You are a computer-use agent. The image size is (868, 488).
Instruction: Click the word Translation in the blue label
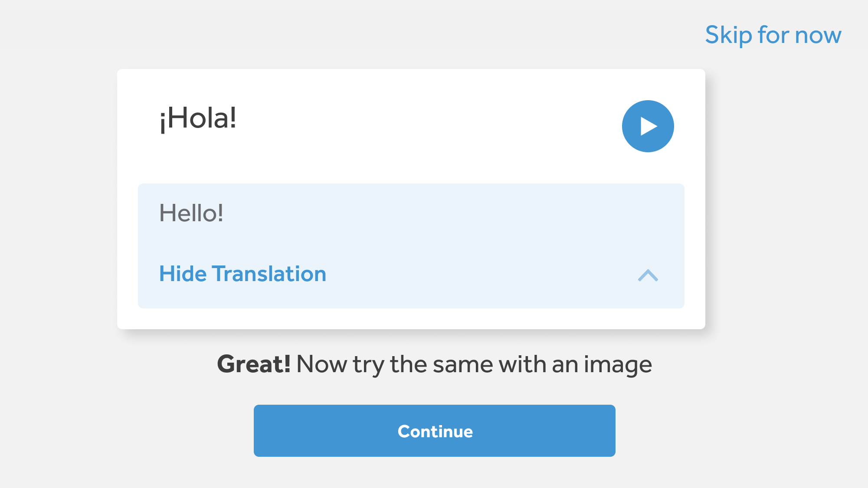click(x=269, y=274)
